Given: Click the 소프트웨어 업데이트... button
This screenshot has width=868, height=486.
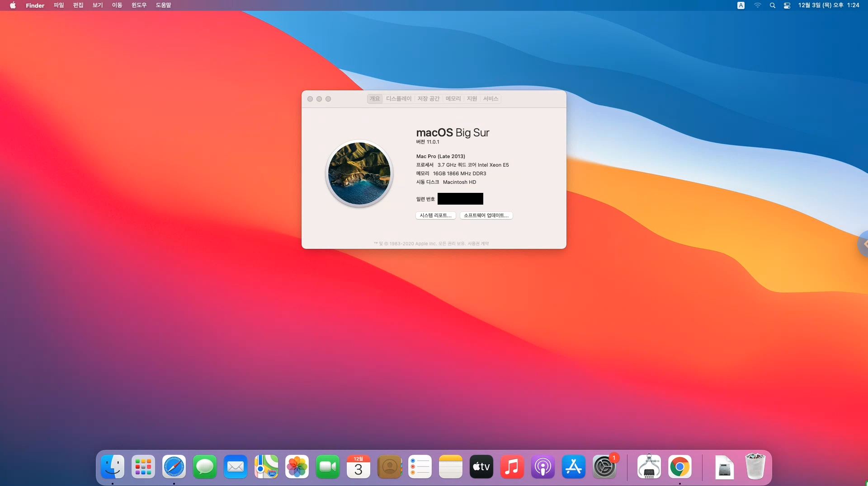Looking at the screenshot, I should pos(486,215).
